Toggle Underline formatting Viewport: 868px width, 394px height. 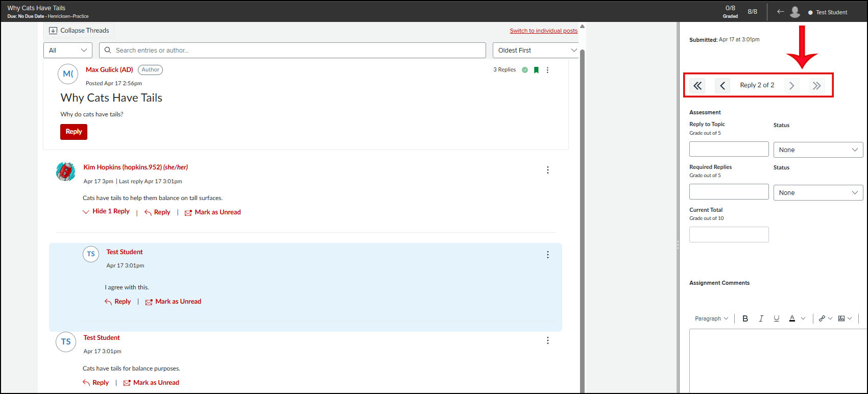(x=777, y=318)
